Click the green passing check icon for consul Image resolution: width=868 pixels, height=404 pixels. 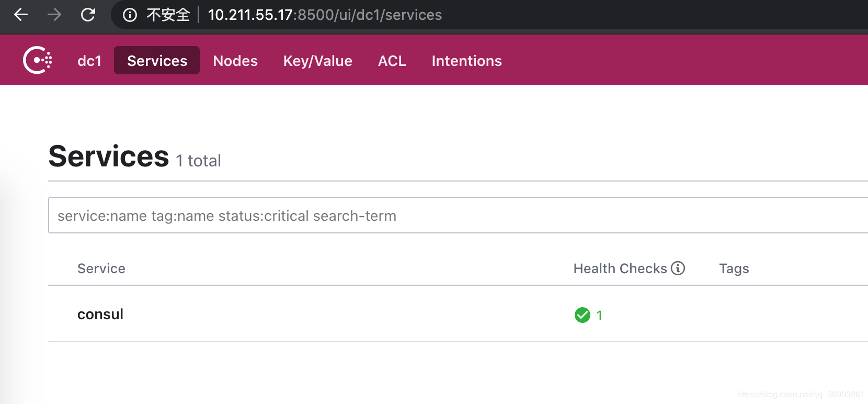click(x=582, y=315)
